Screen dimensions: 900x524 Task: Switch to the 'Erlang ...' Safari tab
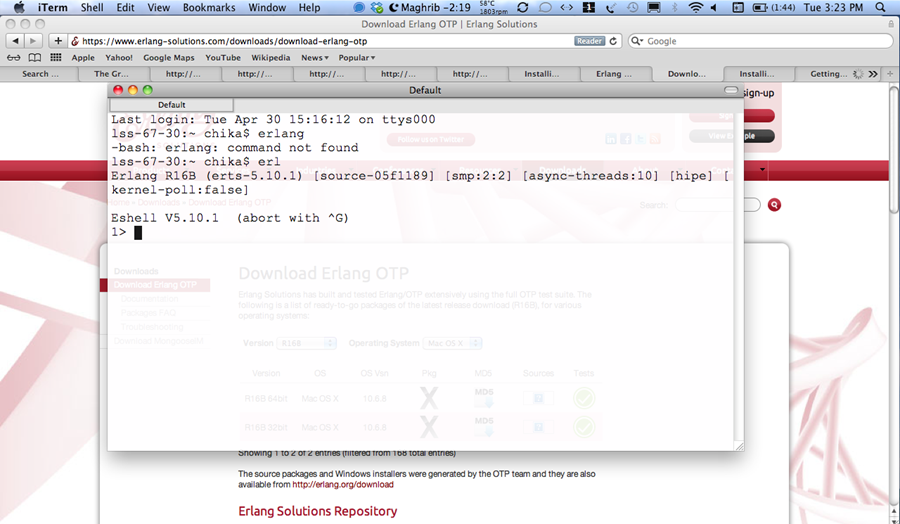614,73
